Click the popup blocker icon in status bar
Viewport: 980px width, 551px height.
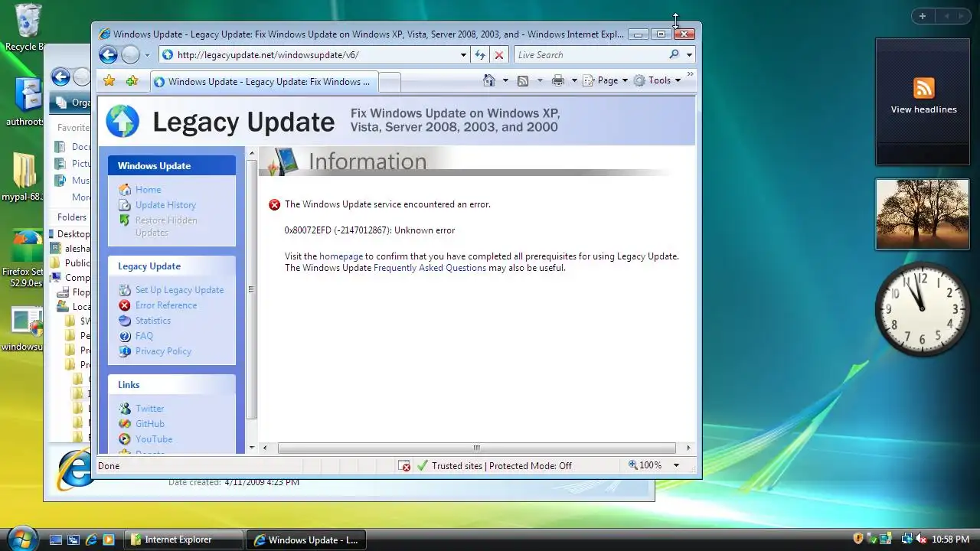coord(404,465)
